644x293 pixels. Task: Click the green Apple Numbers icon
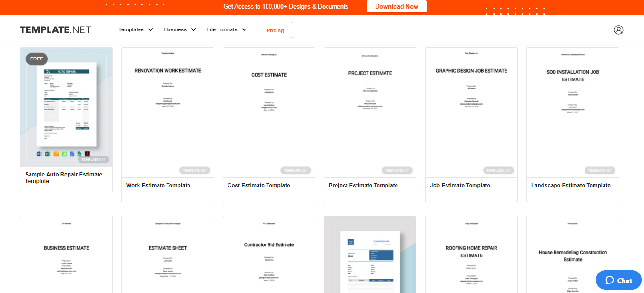click(64, 154)
